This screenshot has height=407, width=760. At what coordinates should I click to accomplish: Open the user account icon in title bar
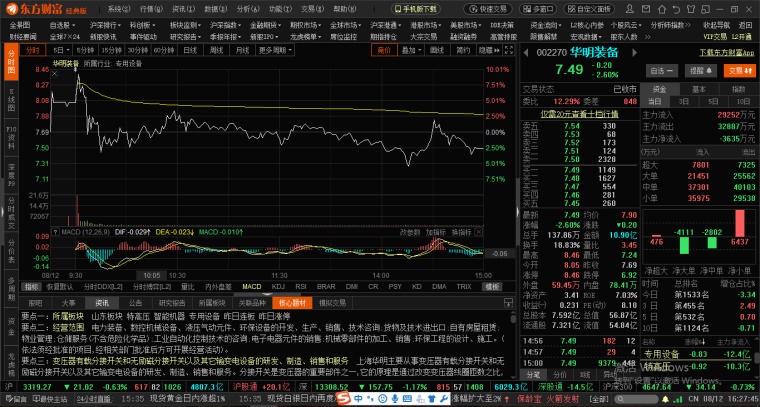tap(630, 8)
